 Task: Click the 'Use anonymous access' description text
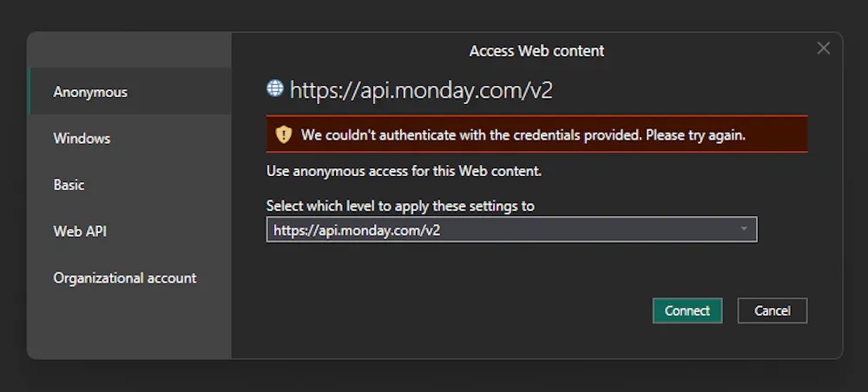tap(404, 172)
